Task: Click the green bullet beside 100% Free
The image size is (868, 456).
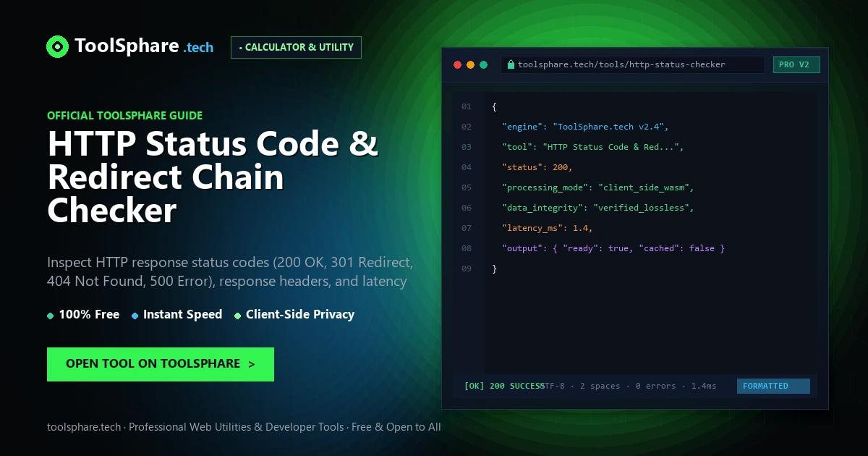Action: (x=50, y=316)
